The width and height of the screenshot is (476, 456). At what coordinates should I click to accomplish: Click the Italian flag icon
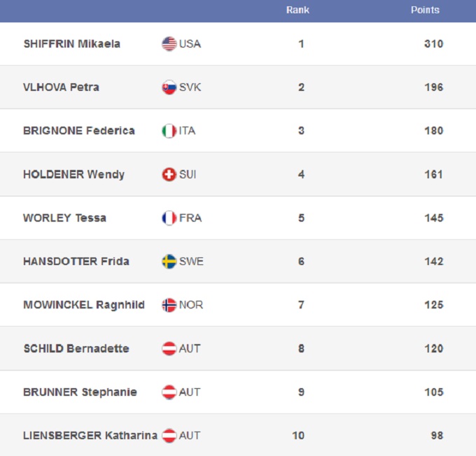[169, 131]
